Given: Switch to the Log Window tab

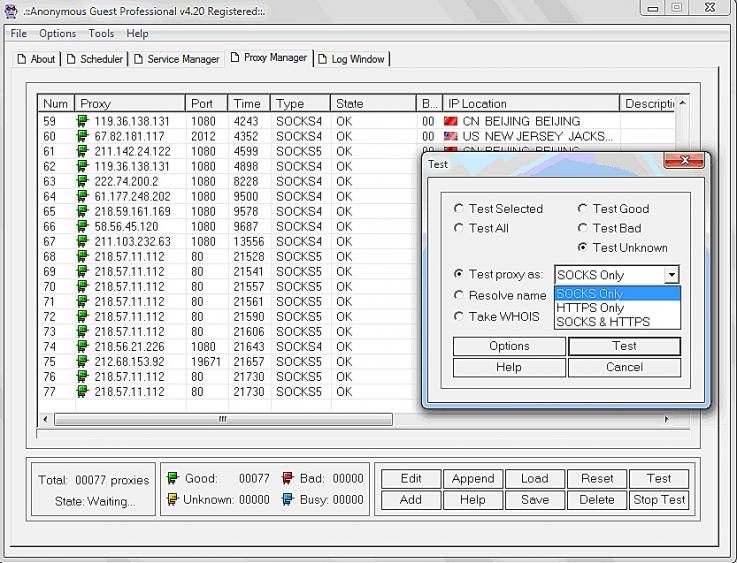Looking at the screenshot, I should (353, 59).
